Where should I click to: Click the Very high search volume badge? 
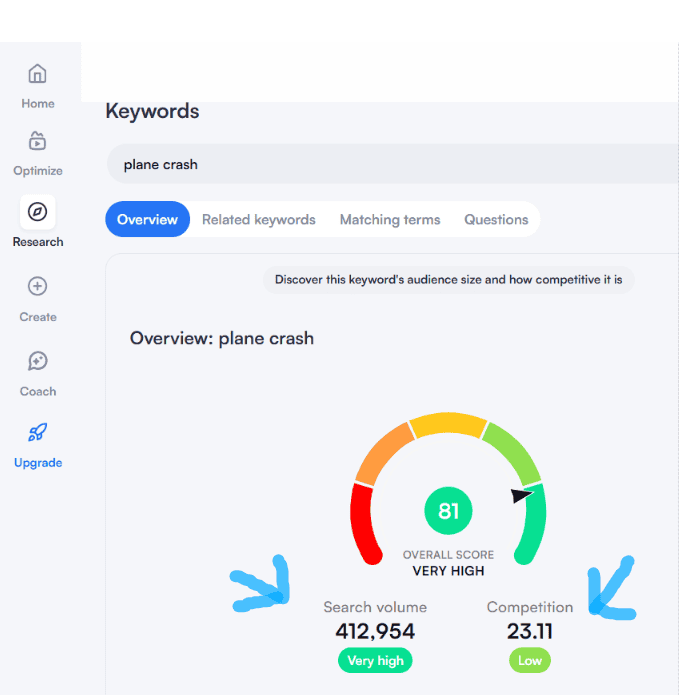[x=375, y=660]
